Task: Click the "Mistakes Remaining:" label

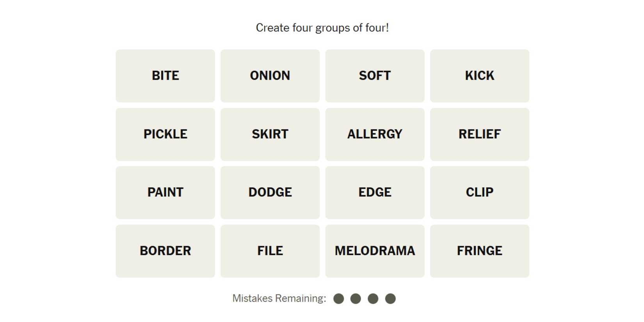Action: 279,299
